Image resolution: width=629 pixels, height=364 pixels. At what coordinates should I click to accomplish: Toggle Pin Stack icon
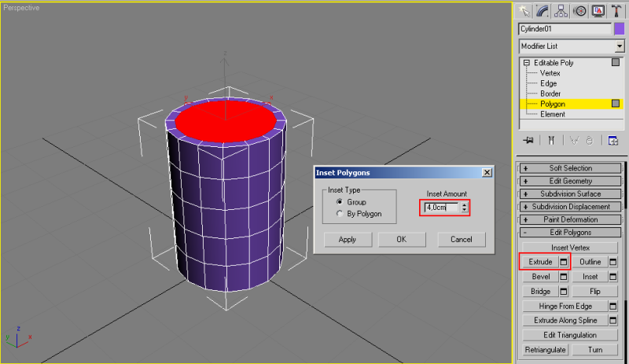(528, 141)
